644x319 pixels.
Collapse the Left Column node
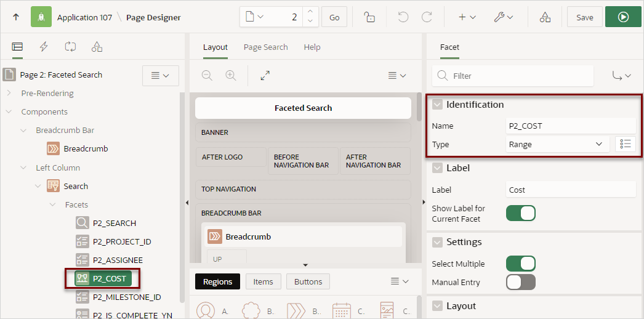tap(24, 168)
